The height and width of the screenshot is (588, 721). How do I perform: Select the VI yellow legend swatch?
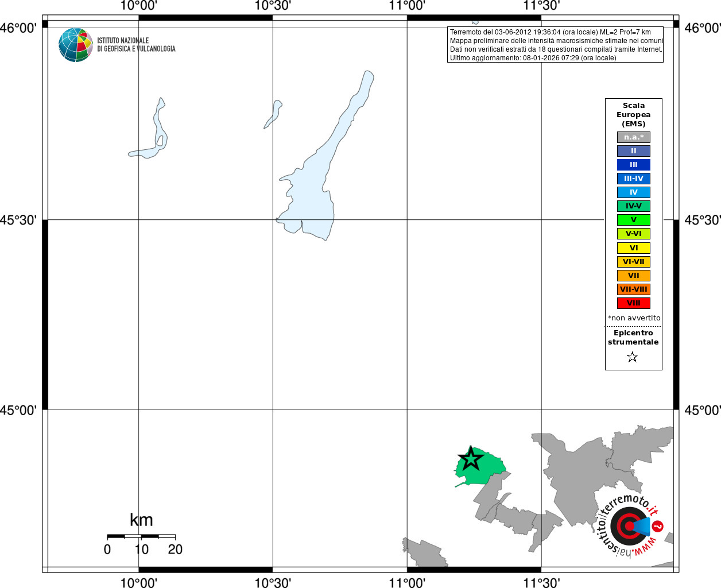coord(634,248)
